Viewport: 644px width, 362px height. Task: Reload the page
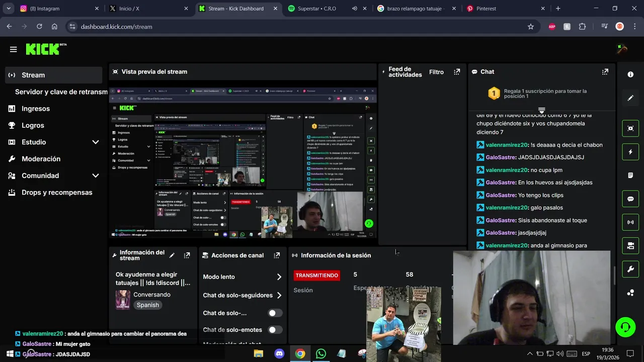coord(39,27)
